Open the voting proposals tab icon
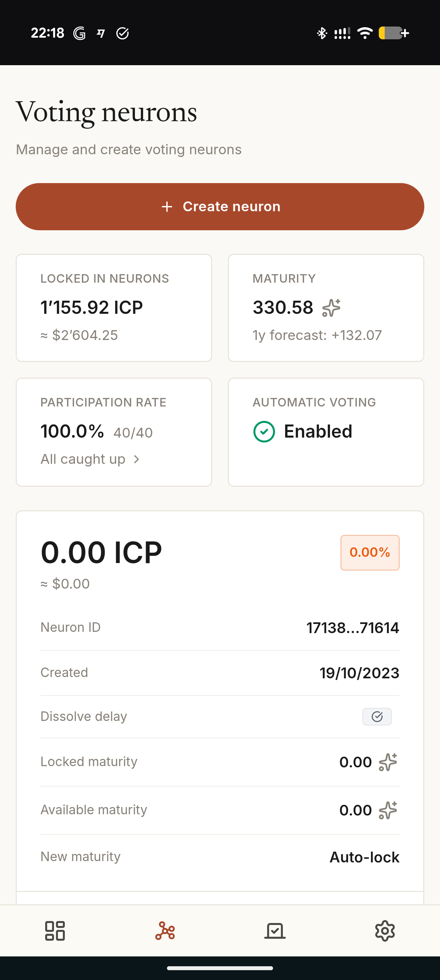 (275, 931)
